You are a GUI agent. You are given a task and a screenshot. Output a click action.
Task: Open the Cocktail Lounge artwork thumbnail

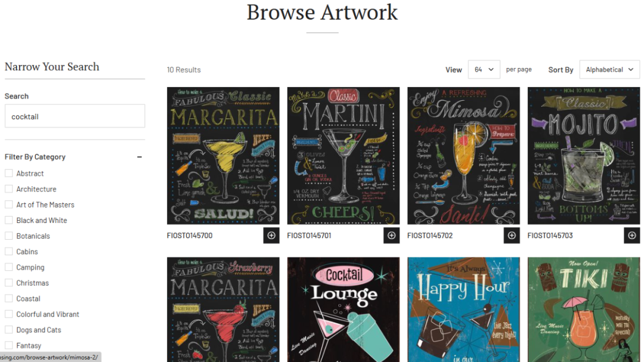(x=343, y=310)
